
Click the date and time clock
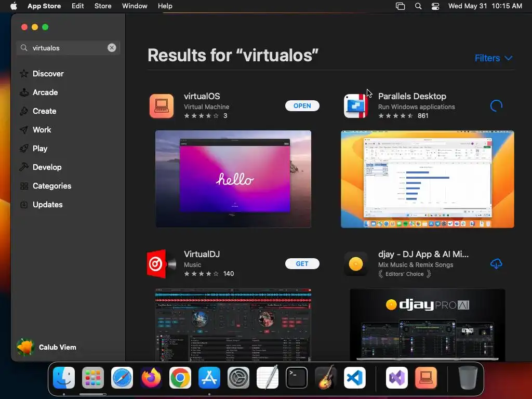click(485, 6)
